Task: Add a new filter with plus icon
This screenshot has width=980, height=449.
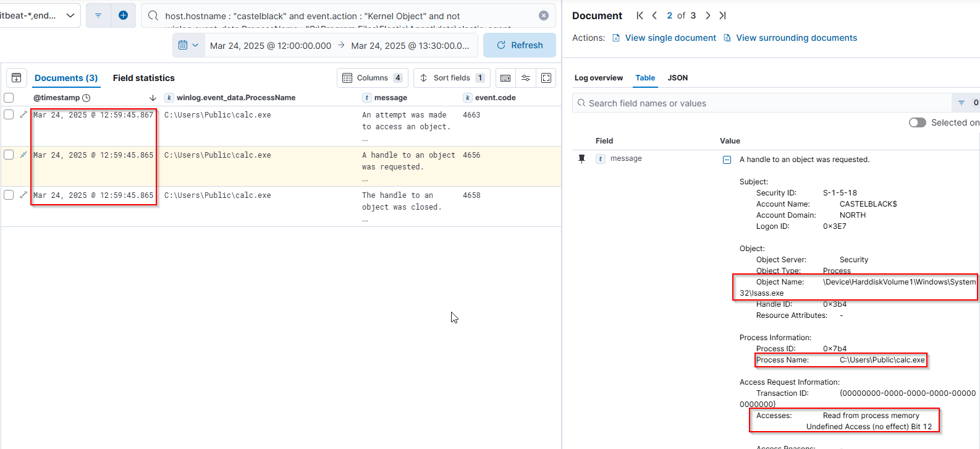Action: pyautogui.click(x=123, y=15)
